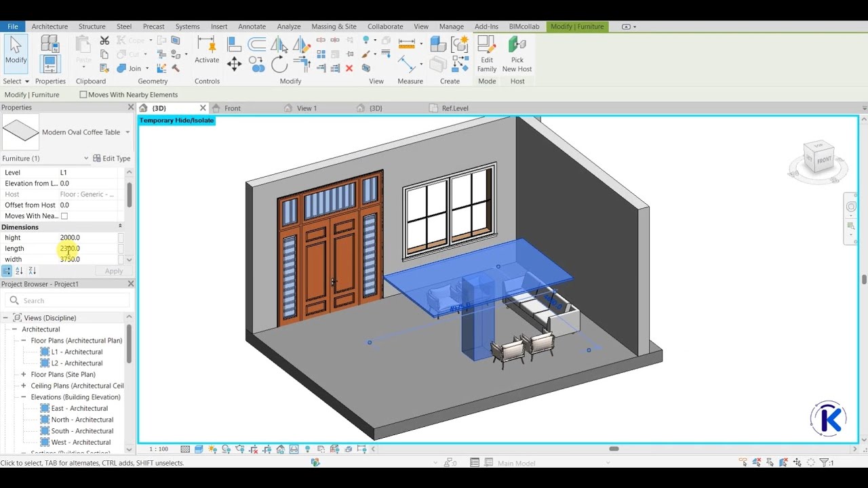Open Edit Family mode

tap(487, 54)
